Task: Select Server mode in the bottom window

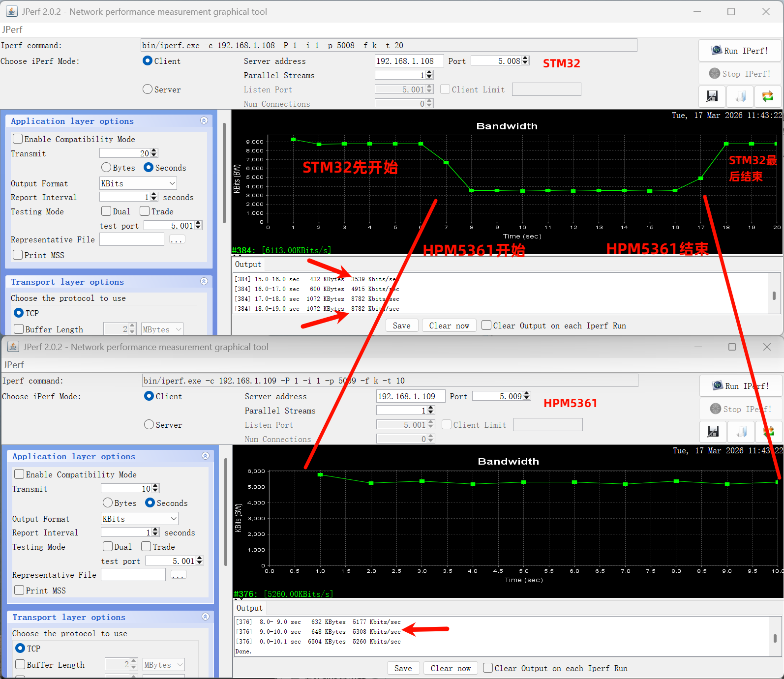Action: point(149,425)
